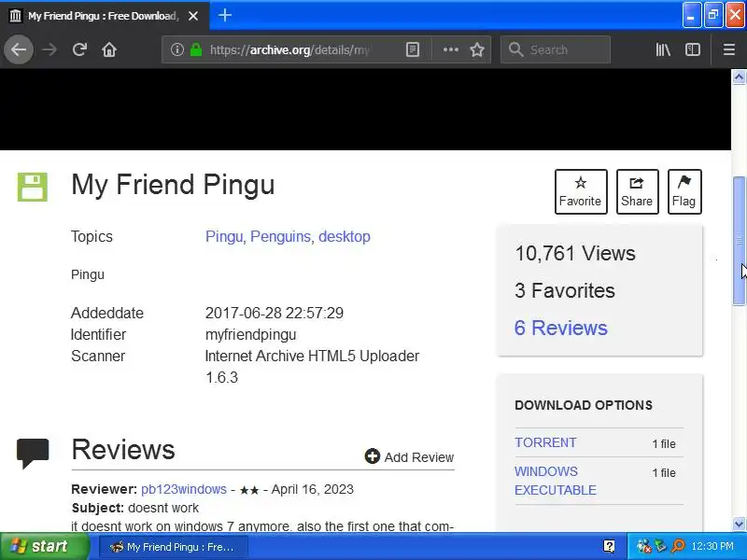Show site information with the info icon
This screenshot has height=560, width=747.
177,49
